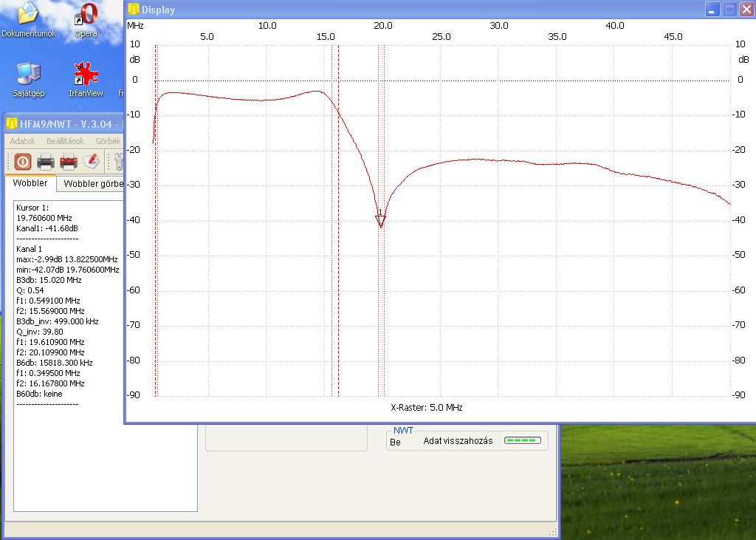This screenshot has height=540, width=756.
Task: Click the edit notes pen icon
Action: point(91,161)
